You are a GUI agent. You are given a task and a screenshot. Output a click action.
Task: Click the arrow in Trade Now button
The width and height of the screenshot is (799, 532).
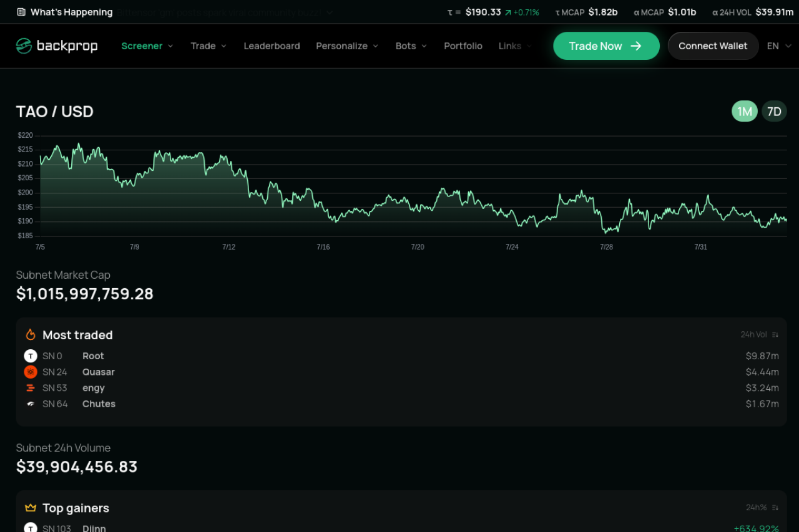point(636,46)
